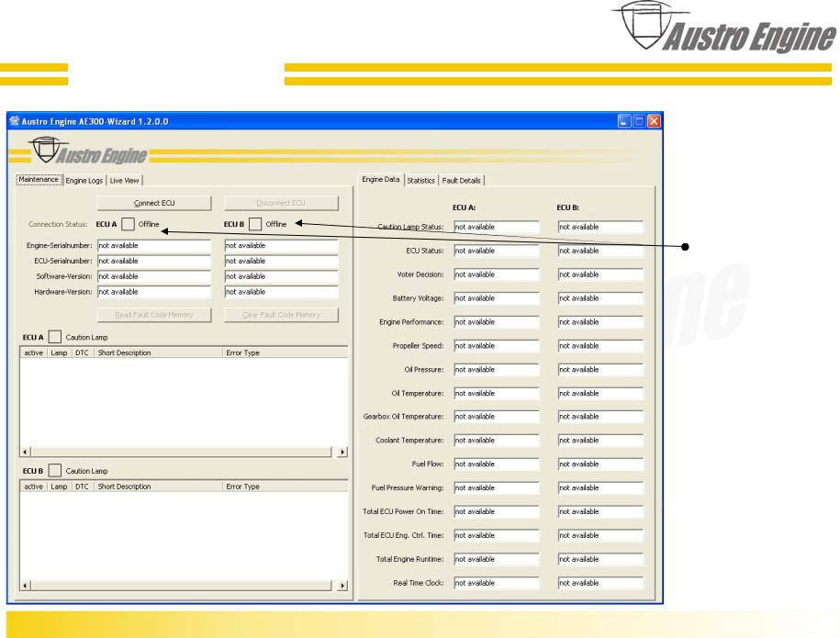Click Read Fault Code Memory button

[154, 315]
